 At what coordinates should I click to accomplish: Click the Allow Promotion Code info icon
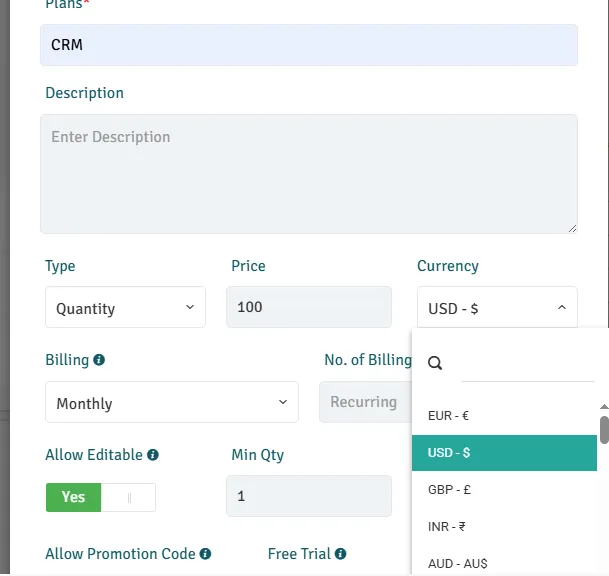(x=205, y=553)
